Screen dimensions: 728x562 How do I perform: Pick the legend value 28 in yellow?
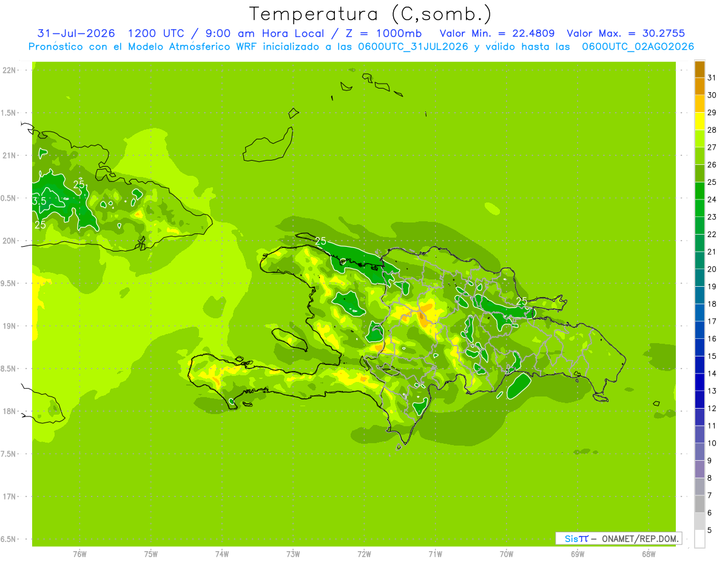[712, 130]
